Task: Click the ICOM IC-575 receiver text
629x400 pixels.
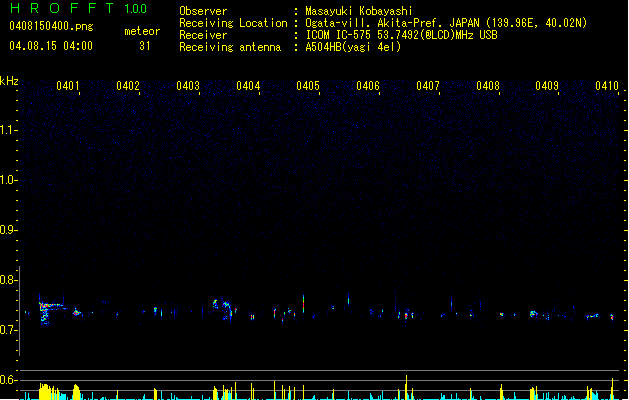Action: [401, 35]
